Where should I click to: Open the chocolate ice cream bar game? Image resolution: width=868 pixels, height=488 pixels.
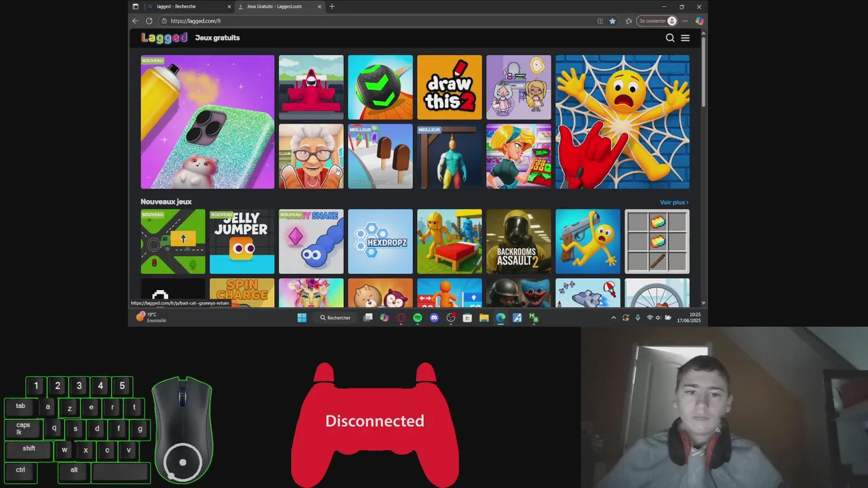pos(380,157)
